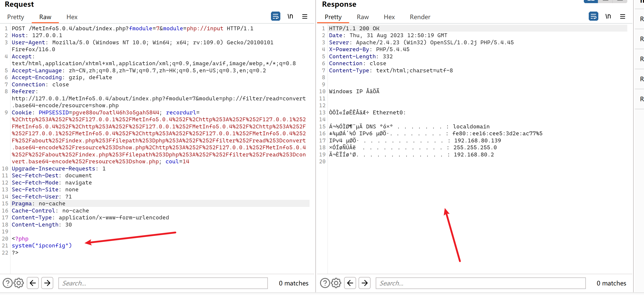Click IPv4 address 192.168.80.139

tap(478, 141)
